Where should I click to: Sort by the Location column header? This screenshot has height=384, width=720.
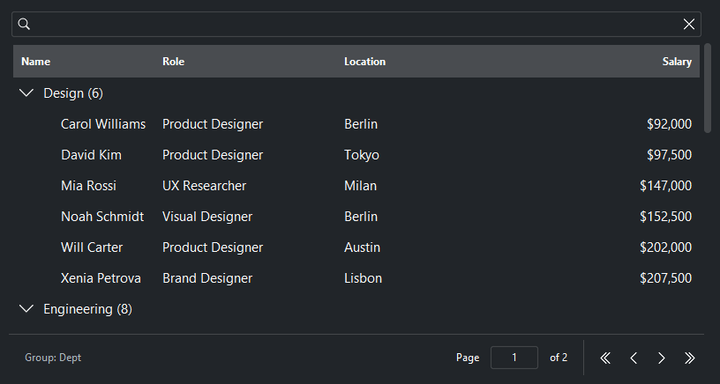click(365, 62)
